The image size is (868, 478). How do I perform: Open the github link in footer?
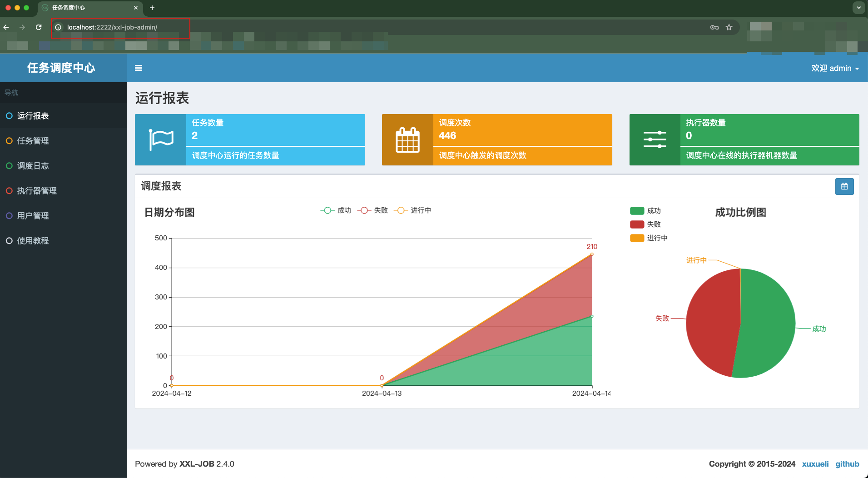(x=847, y=464)
